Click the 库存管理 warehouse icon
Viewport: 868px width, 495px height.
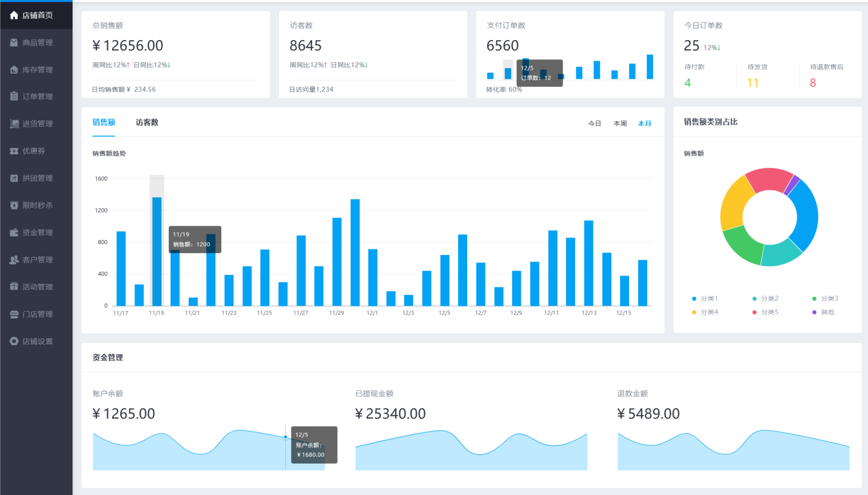pyautogui.click(x=14, y=70)
